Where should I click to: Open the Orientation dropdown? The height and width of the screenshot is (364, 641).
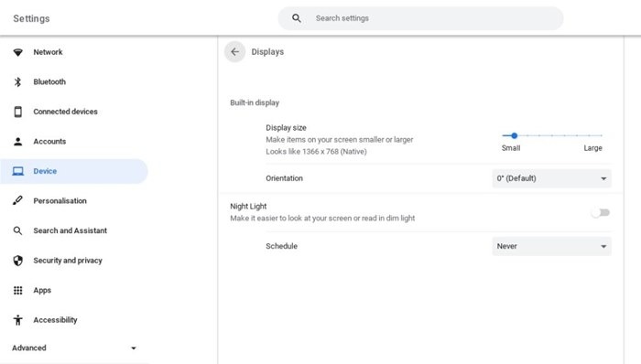tap(551, 178)
